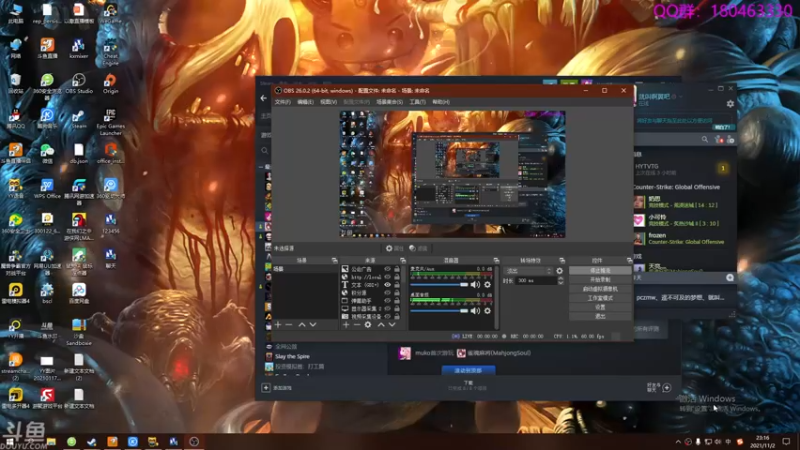Open Windows Start menu
The height and width of the screenshot is (450, 800).
(9, 442)
